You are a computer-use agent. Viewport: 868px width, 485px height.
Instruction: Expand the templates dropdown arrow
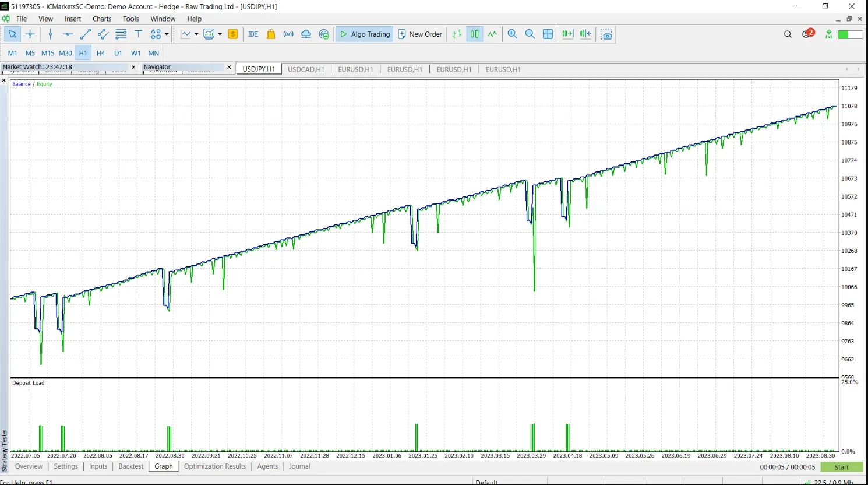click(220, 34)
